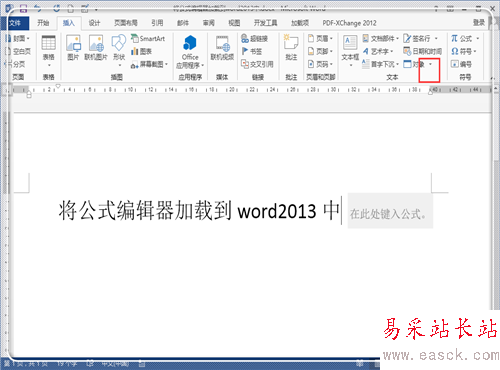
Task: Expand the arrow beside Equation (公式)
Action: pyautogui.click(x=478, y=39)
